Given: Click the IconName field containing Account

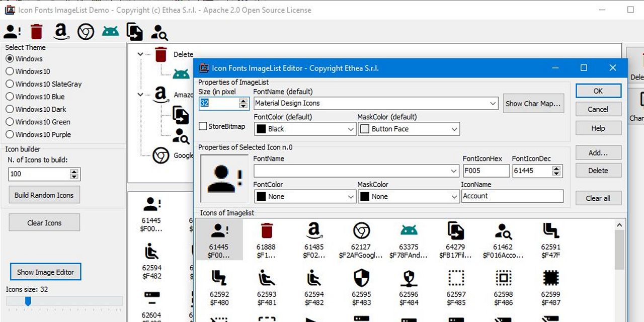Looking at the screenshot, I should pos(512,196).
